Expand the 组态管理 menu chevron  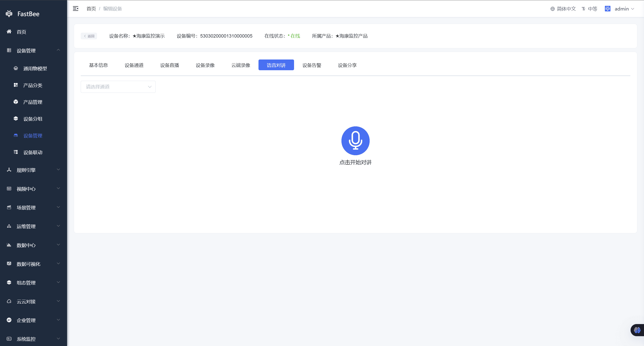click(58, 282)
